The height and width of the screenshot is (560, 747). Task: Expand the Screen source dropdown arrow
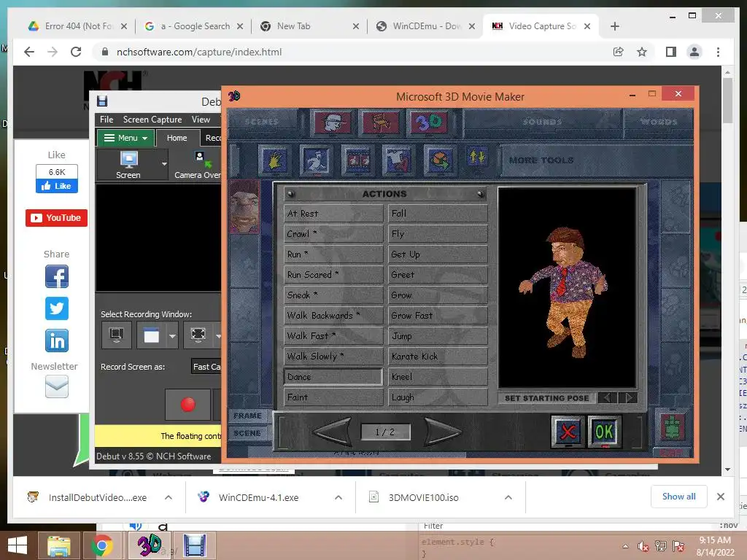[x=164, y=164]
